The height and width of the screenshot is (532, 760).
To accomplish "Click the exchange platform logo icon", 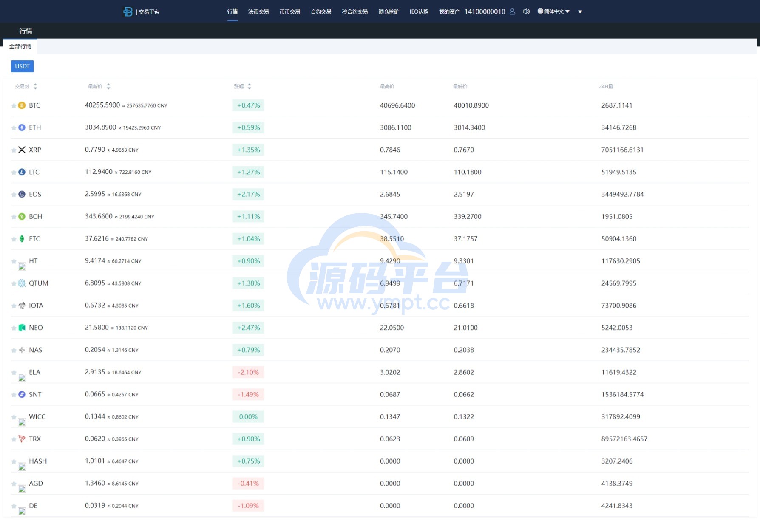I will pos(128,12).
